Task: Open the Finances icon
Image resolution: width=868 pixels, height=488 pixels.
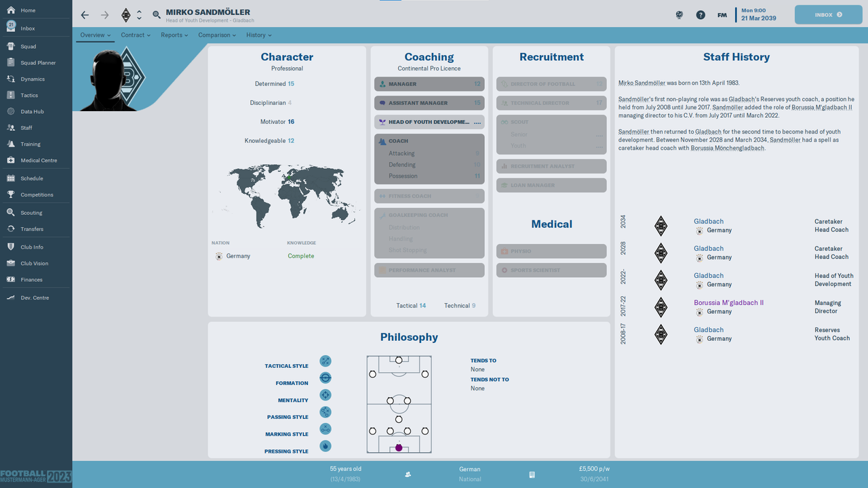Action: tap(11, 280)
